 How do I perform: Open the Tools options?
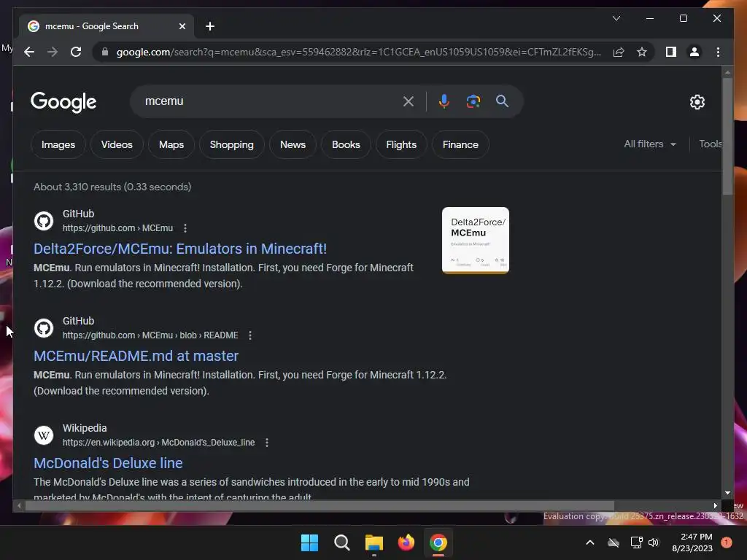[x=710, y=144]
